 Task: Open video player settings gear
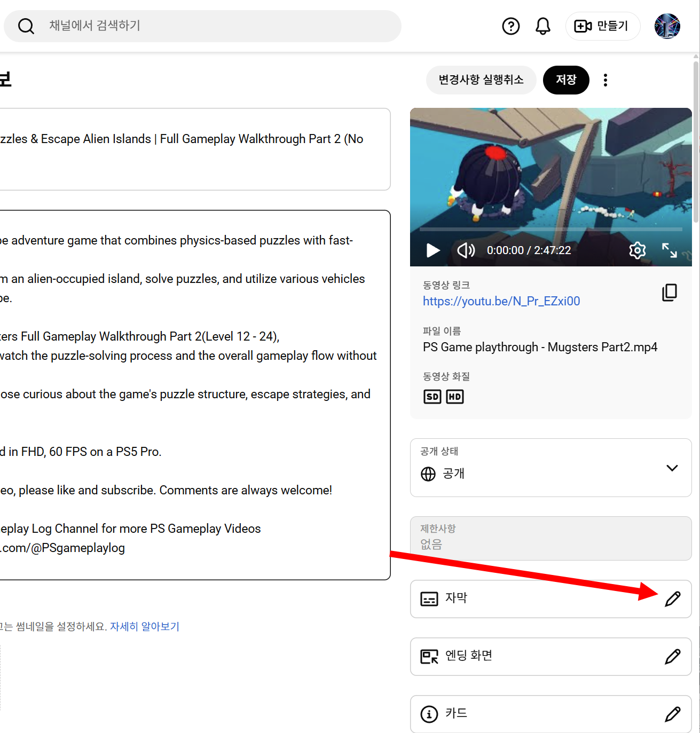[638, 250]
